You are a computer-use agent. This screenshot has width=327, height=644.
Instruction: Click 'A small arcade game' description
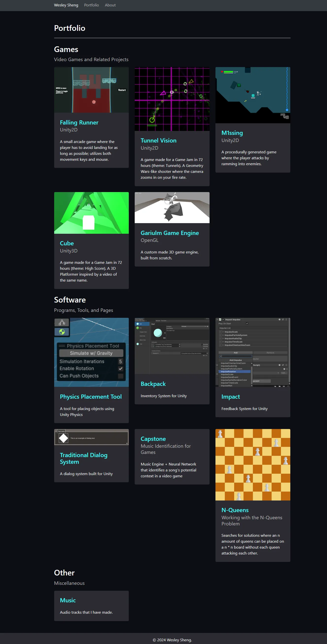pos(89,150)
